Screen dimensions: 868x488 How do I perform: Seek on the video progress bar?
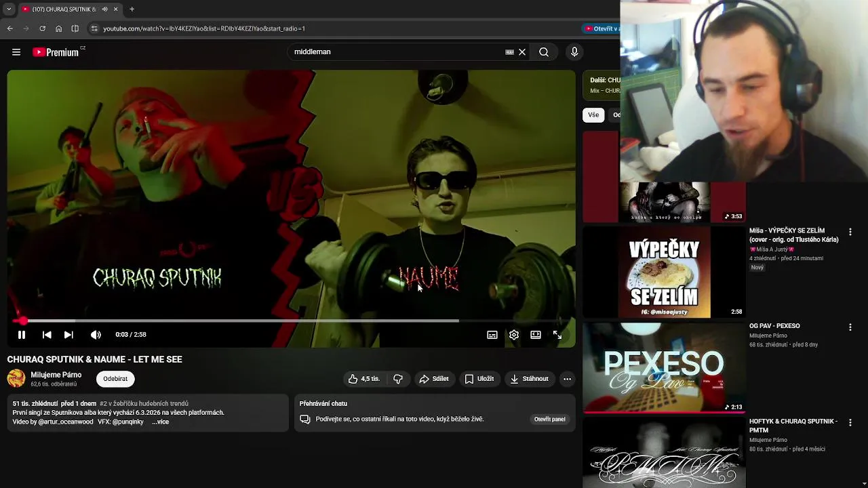coord(292,321)
